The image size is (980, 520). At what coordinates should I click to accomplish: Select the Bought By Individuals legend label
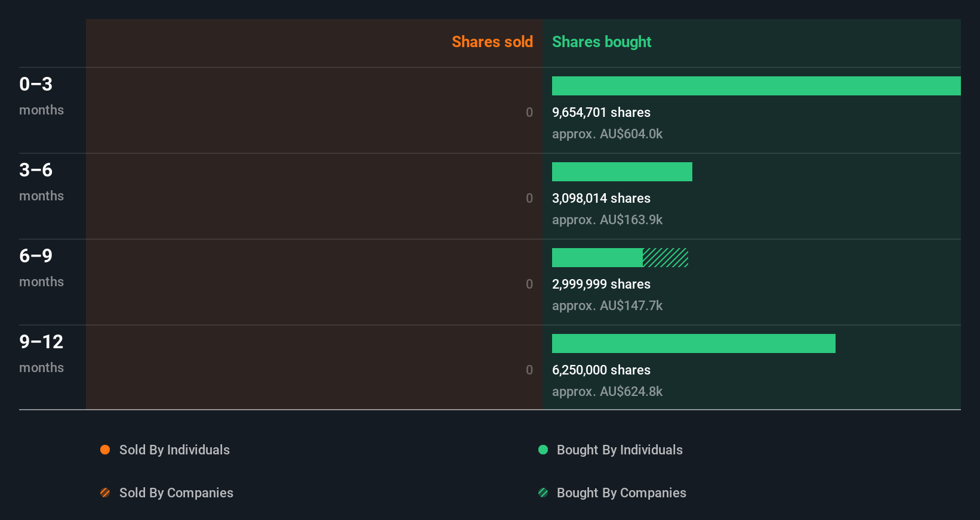coord(620,450)
